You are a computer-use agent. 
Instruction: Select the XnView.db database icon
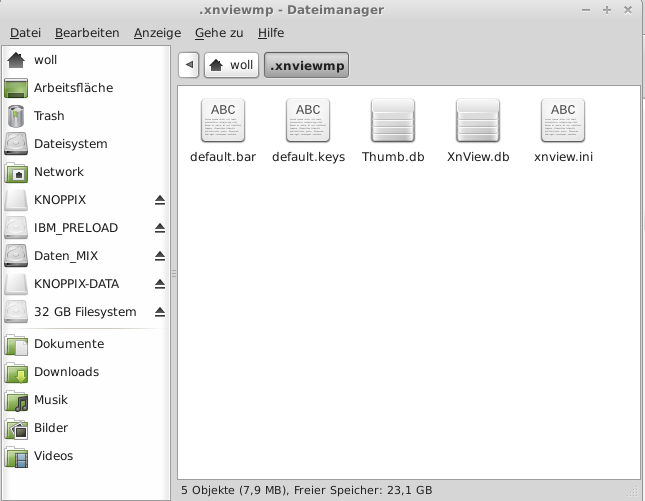(x=478, y=121)
